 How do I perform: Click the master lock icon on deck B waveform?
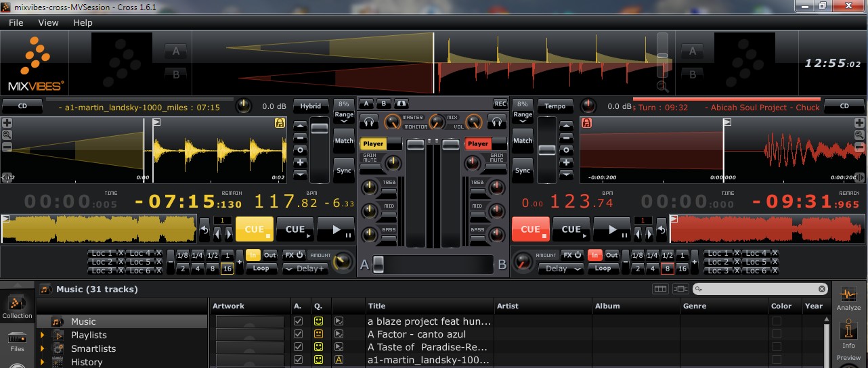tap(587, 123)
